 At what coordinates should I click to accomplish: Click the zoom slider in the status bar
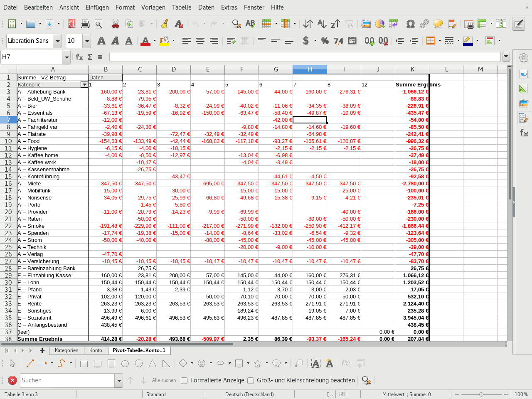[x=481, y=394]
